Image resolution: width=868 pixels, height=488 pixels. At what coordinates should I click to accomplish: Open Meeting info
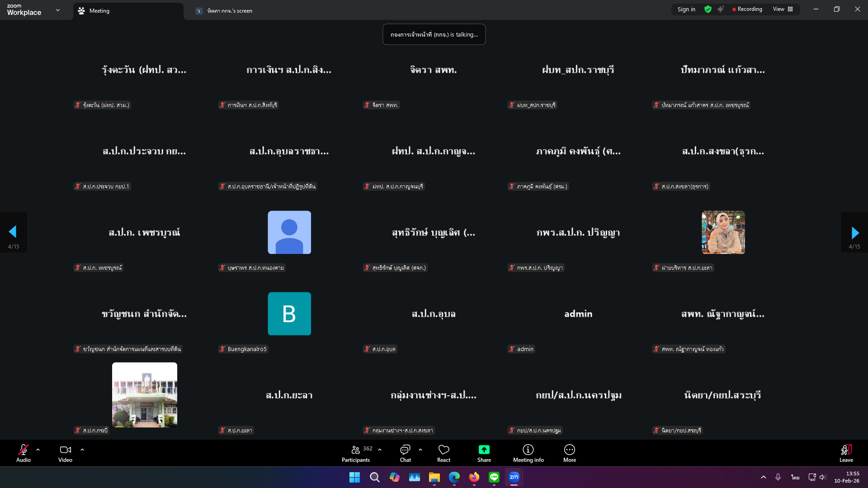point(528,450)
